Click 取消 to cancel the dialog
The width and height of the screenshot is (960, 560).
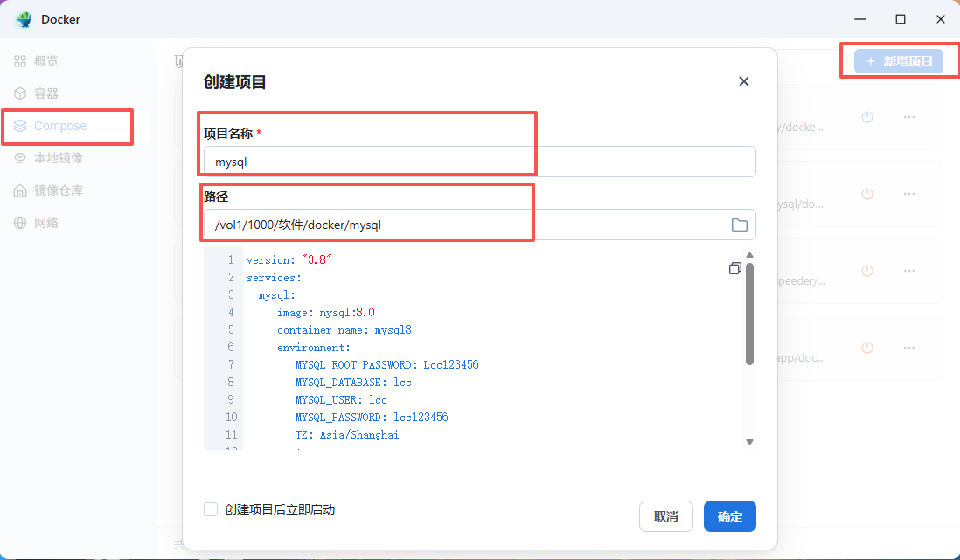tap(666, 516)
